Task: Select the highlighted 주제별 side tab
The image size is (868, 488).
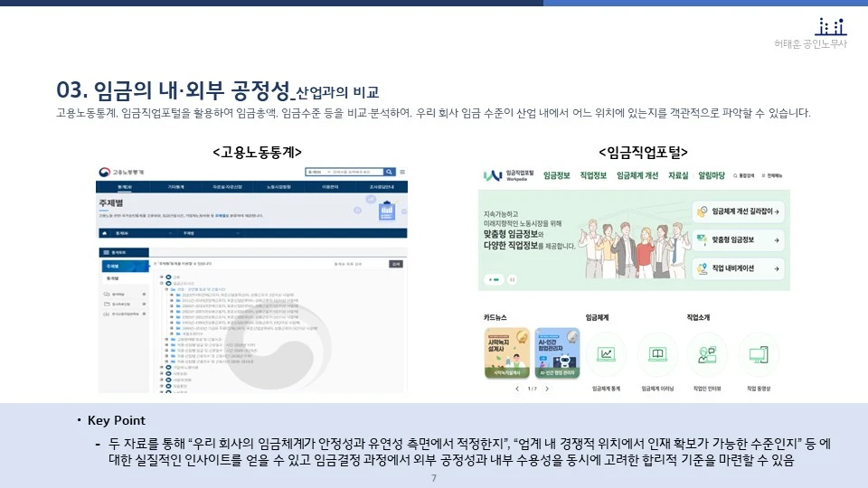Action: pos(125,266)
